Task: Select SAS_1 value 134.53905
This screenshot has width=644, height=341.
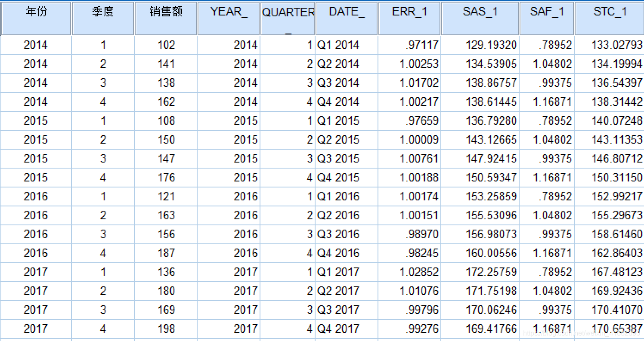Action: coord(480,64)
